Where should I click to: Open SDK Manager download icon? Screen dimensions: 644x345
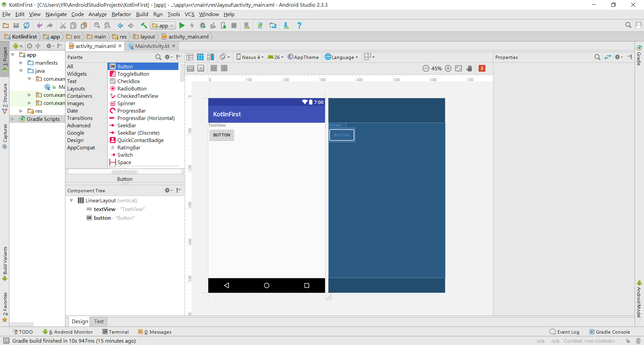pyautogui.click(x=286, y=25)
